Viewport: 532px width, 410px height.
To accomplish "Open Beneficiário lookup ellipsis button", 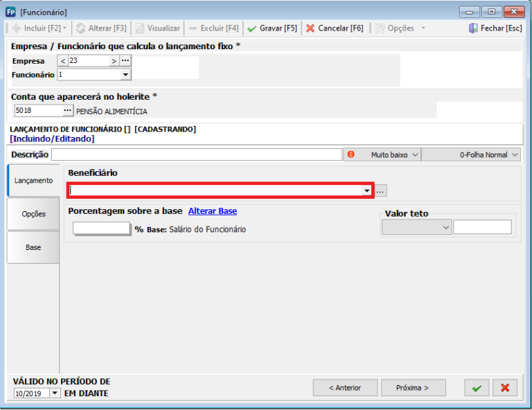I will (380, 191).
